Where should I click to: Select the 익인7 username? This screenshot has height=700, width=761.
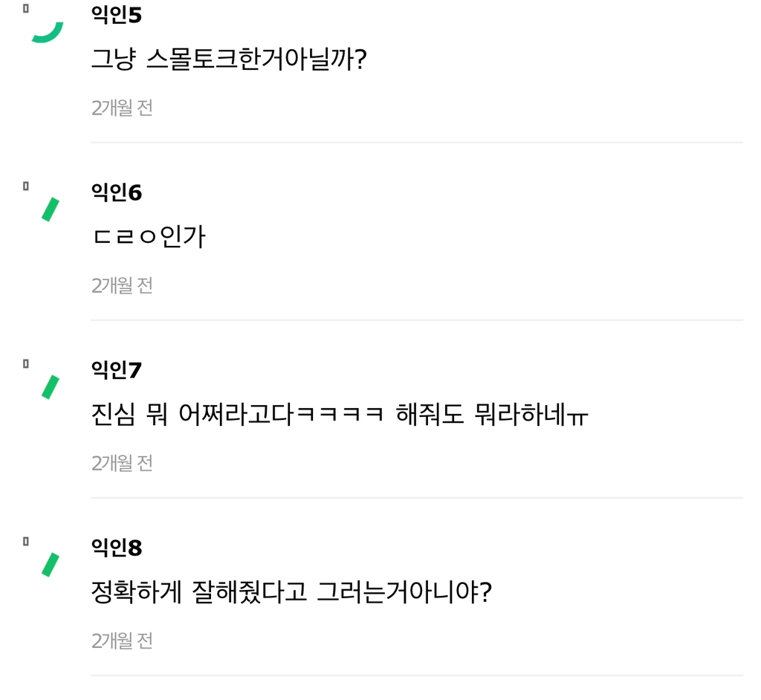116,370
